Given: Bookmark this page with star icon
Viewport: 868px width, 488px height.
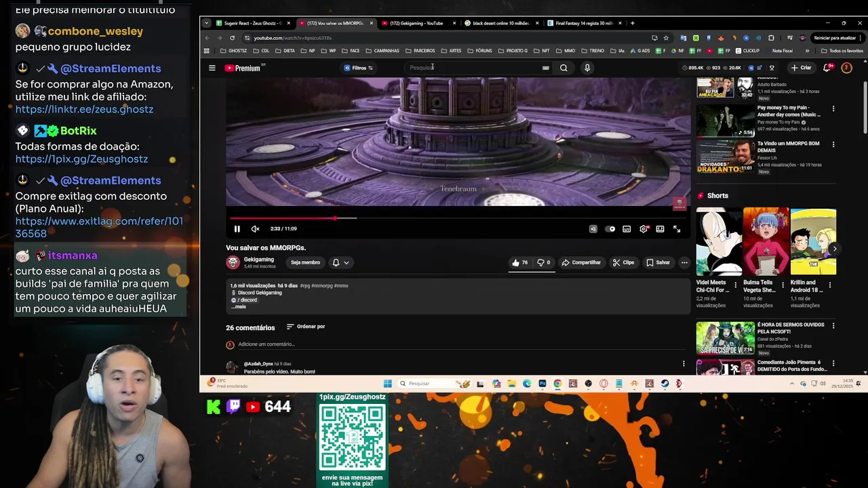Looking at the screenshot, I should pyautogui.click(x=666, y=38).
